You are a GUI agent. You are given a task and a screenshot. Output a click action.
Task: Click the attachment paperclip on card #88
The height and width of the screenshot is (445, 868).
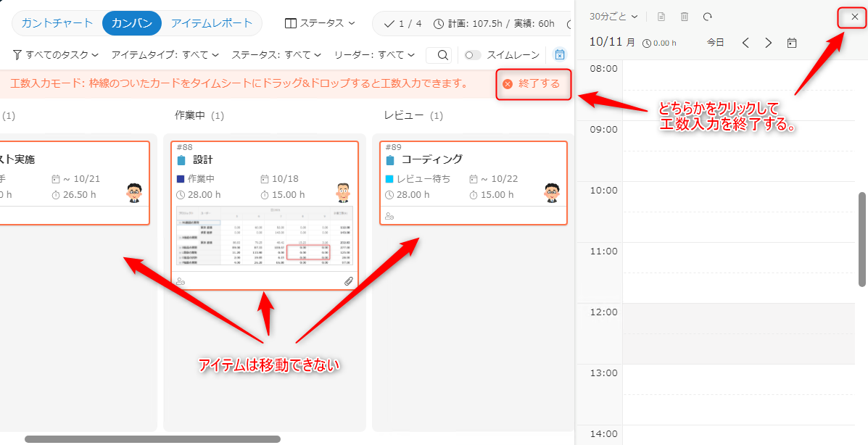(348, 281)
